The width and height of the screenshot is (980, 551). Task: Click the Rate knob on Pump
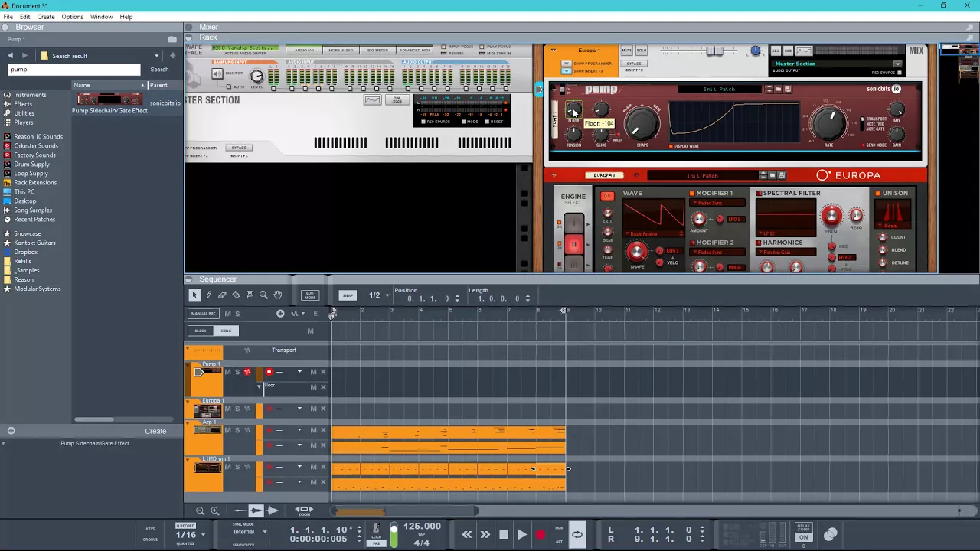click(x=829, y=122)
